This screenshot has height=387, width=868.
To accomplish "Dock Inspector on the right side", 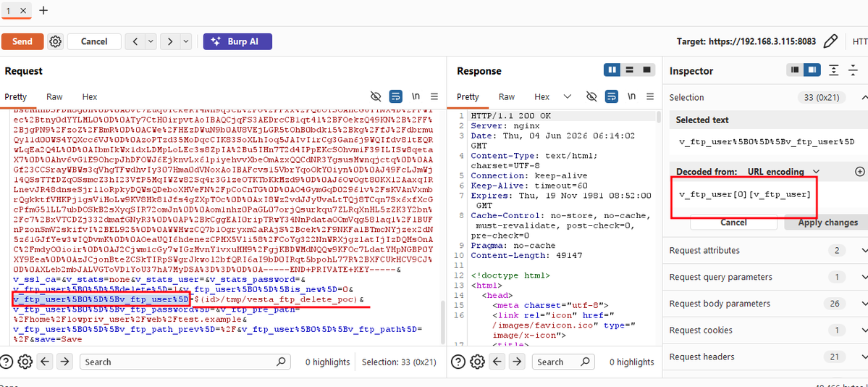I will [812, 70].
